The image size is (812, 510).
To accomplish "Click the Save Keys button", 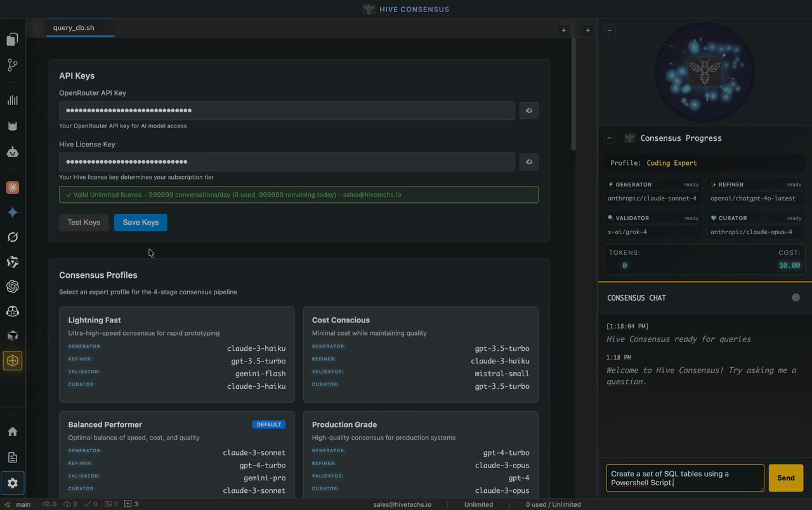I will tap(140, 223).
